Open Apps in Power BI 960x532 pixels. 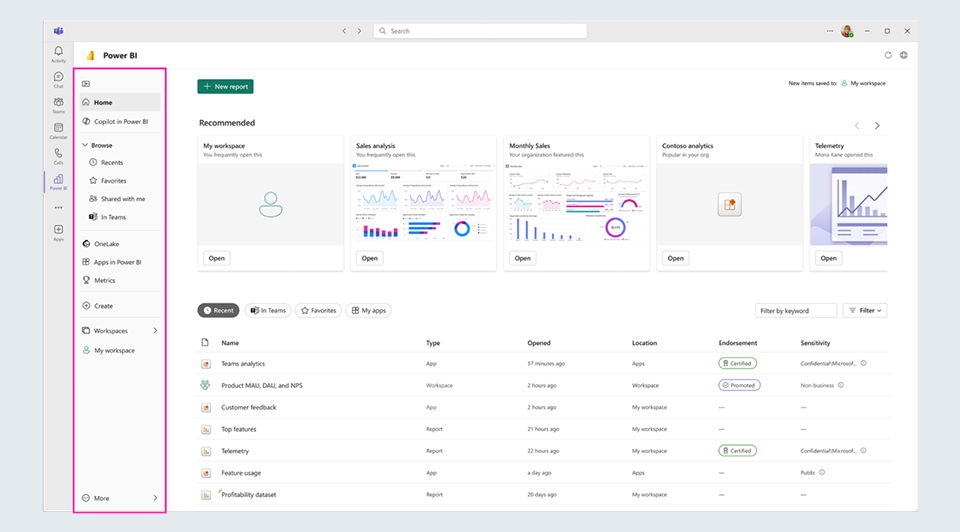120,262
